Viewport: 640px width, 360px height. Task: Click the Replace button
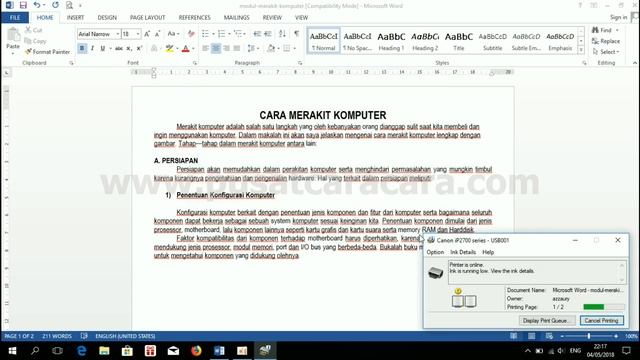(x=606, y=41)
